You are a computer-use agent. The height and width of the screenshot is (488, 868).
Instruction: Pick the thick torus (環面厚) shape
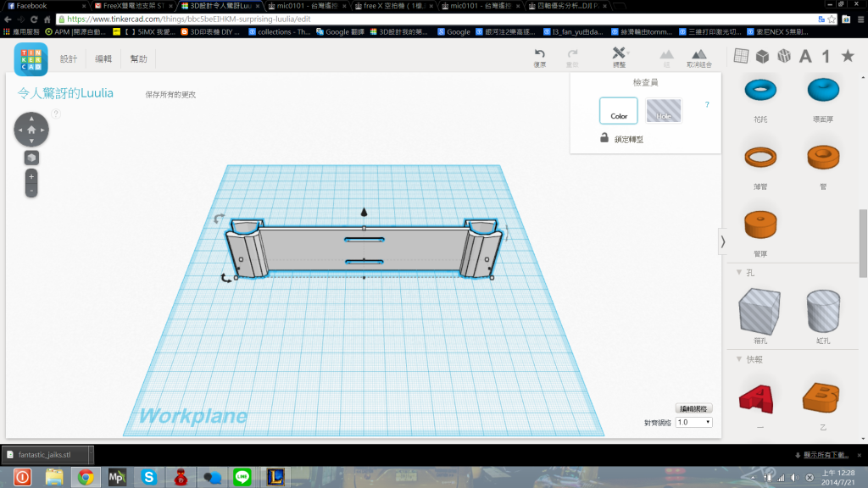pos(823,90)
